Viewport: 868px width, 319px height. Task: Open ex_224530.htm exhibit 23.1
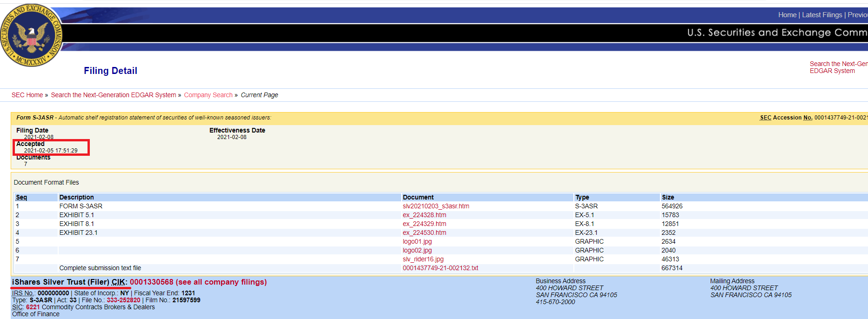point(424,233)
